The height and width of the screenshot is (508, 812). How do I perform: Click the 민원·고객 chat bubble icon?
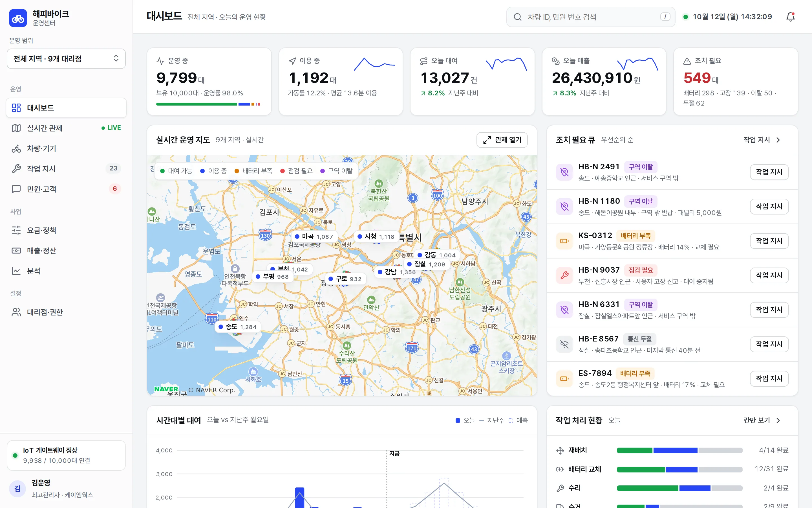click(16, 189)
